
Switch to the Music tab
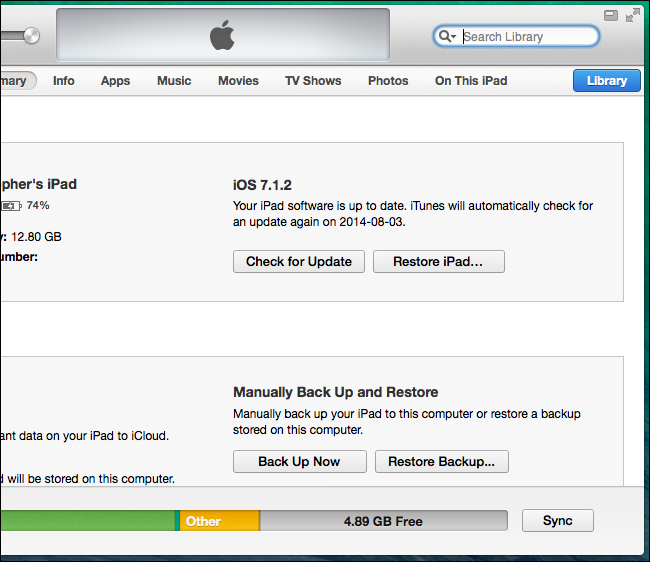point(174,81)
